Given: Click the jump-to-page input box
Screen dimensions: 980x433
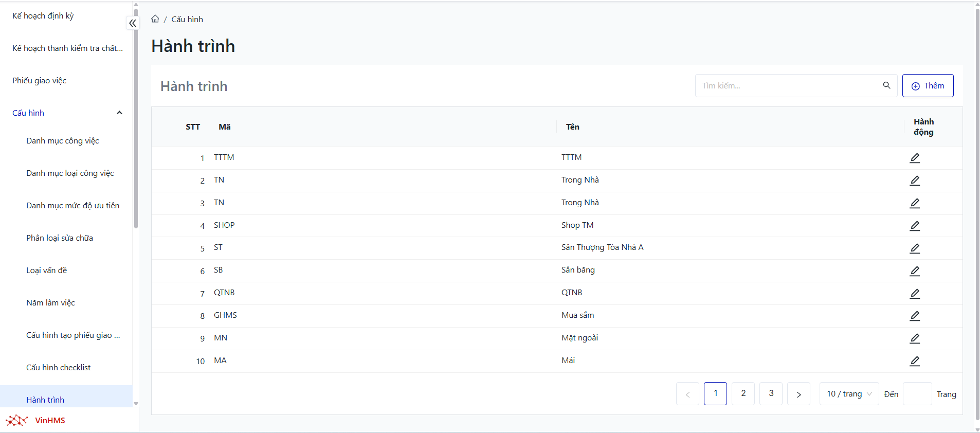Looking at the screenshot, I should pyautogui.click(x=917, y=394).
